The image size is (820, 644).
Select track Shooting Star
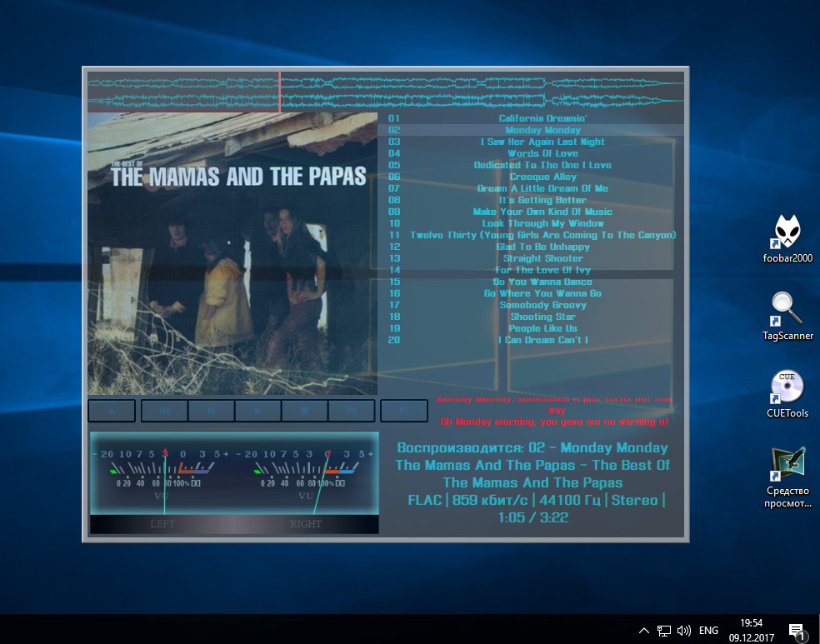click(x=531, y=317)
